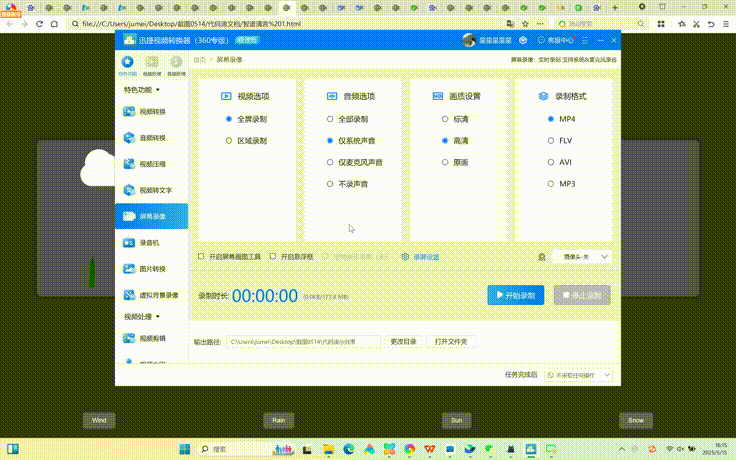Click the Rain button on web page
736x460 pixels.
click(x=279, y=421)
